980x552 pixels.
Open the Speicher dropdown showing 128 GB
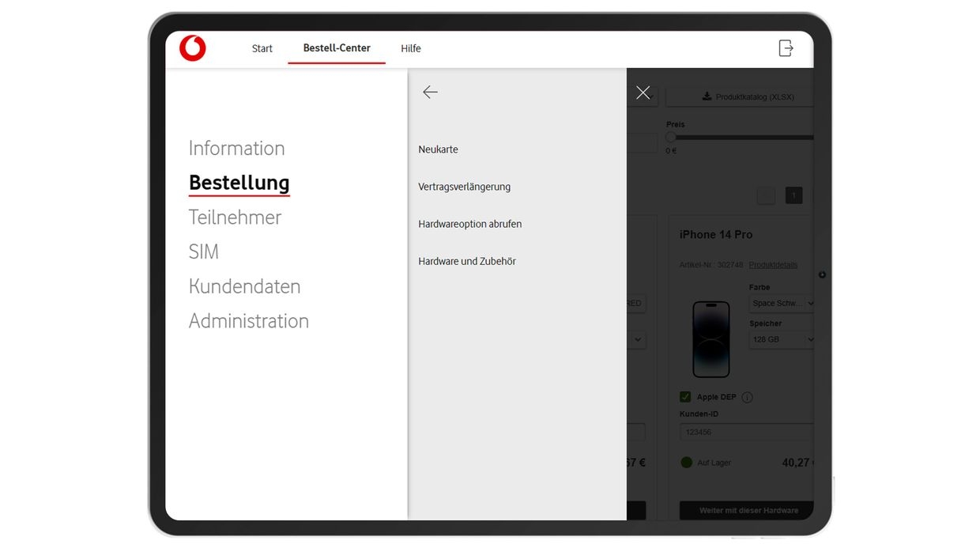coord(782,339)
